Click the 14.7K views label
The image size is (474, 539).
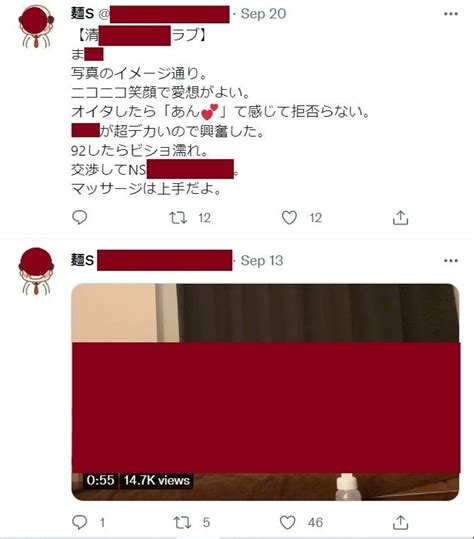[156, 480]
